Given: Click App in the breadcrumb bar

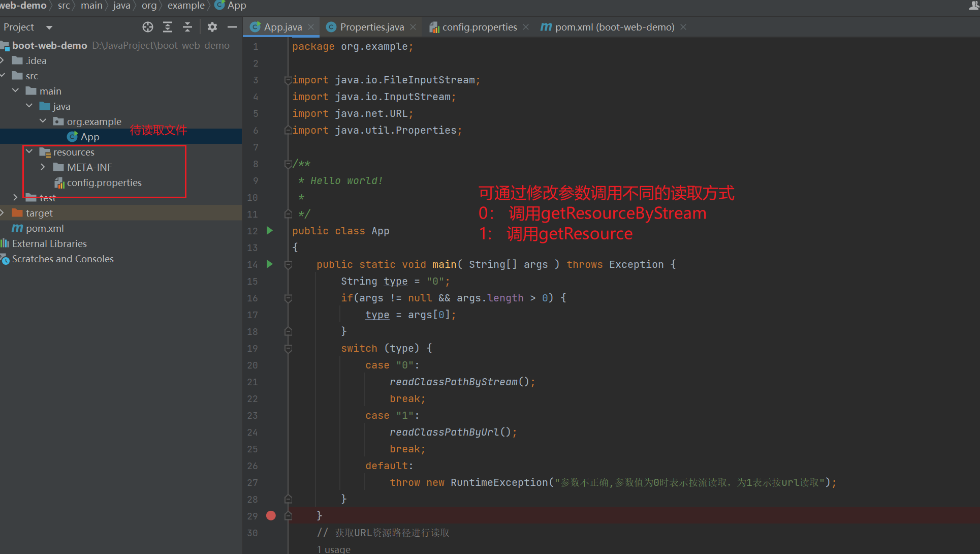Looking at the screenshot, I should point(236,6).
